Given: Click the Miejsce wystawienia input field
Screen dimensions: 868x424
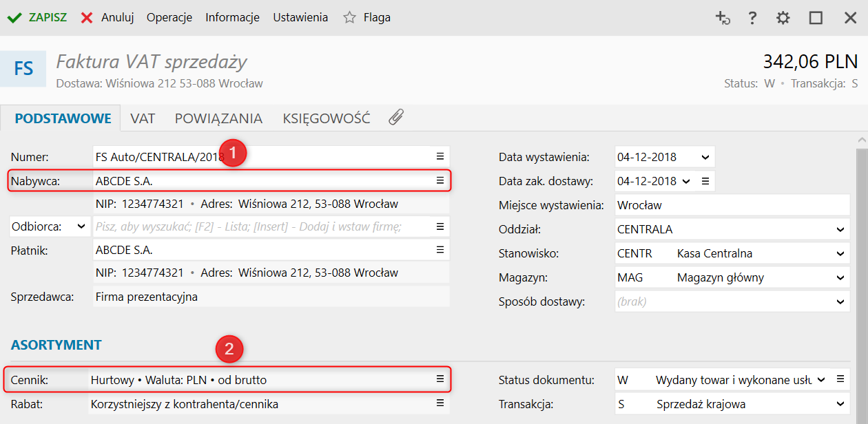Looking at the screenshot, I should pyautogui.click(x=732, y=205).
